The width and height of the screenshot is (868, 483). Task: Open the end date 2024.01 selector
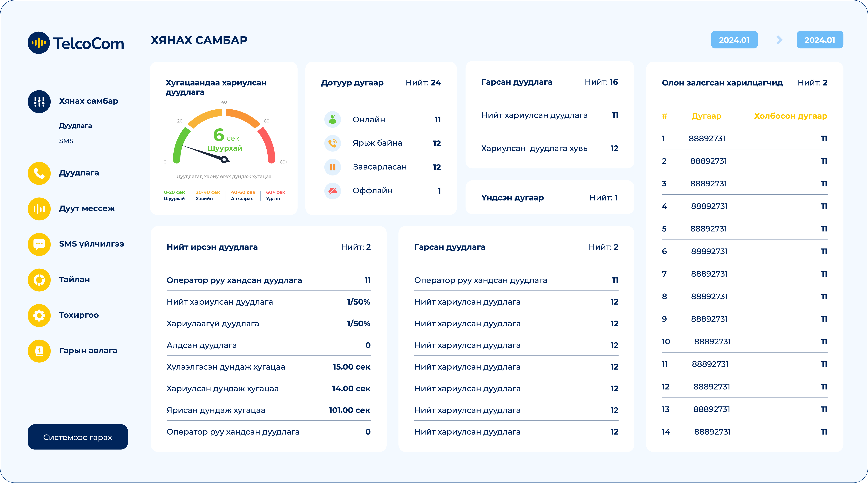820,40
